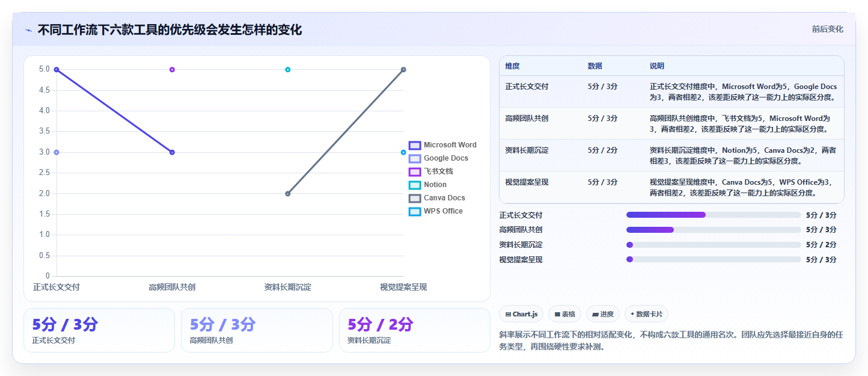The width and height of the screenshot is (868, 376).
Task: Click the footer note starting 斜率展示不同工作流
Action: 671,341
